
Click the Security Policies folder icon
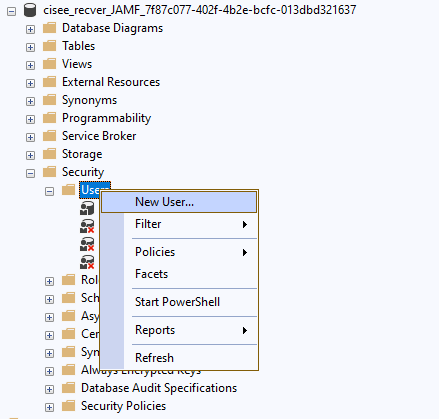pos(68,406)
